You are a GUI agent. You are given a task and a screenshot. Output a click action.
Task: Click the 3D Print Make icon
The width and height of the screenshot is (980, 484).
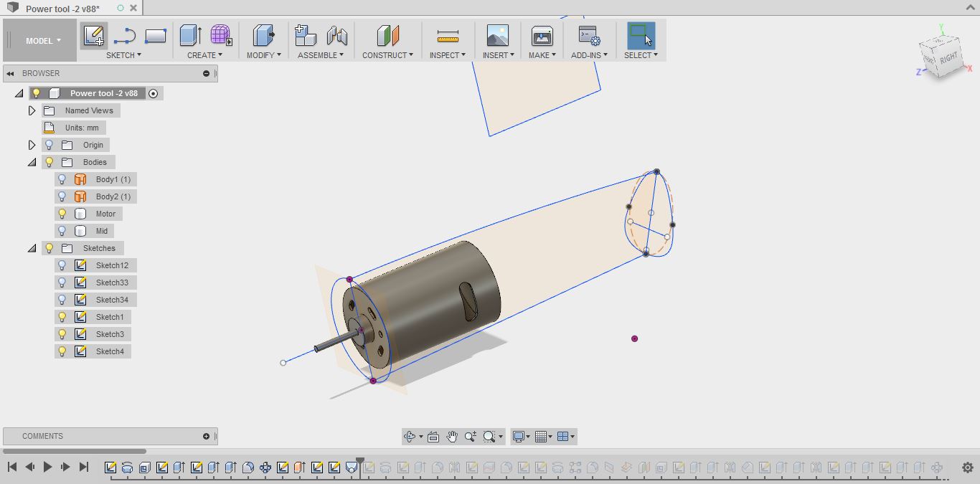(542, 36)
